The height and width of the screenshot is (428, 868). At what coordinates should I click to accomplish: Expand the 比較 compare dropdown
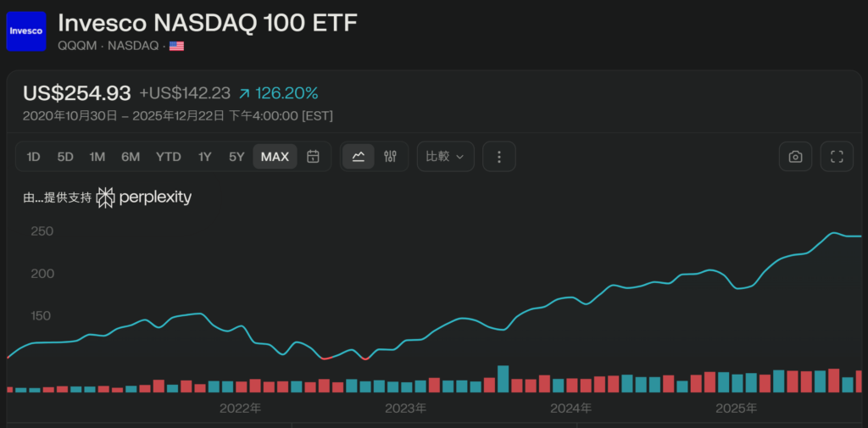point(445,157)
